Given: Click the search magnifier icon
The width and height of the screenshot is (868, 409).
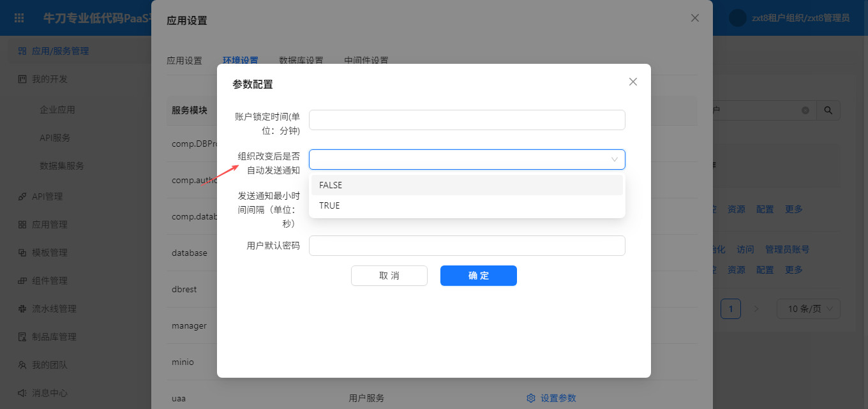Looking at the screenshot, I should 828,110.
